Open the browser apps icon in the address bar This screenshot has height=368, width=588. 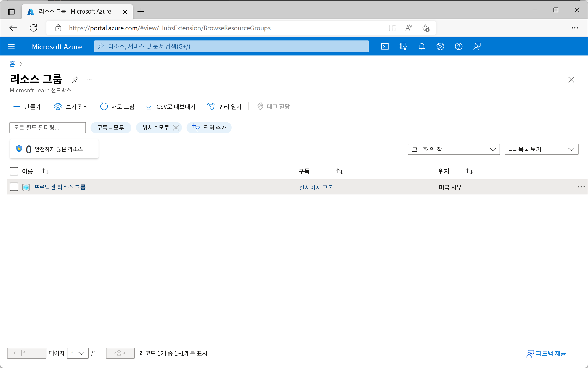(x=392, y=28)
